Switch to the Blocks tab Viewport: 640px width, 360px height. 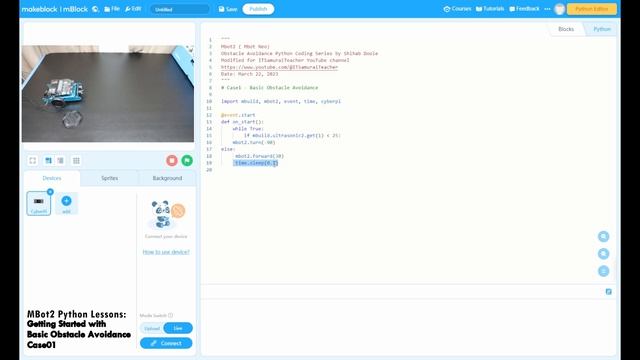tap(566, 29)
